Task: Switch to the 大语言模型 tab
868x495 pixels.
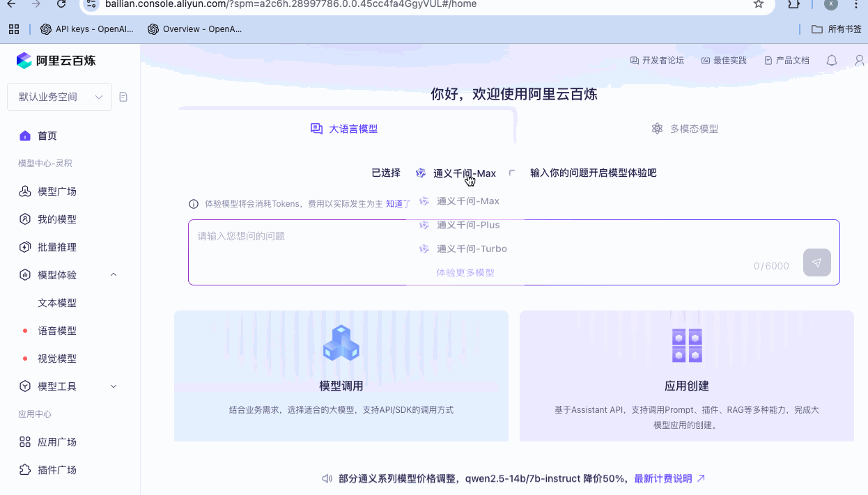Action: tap(344, 129)
